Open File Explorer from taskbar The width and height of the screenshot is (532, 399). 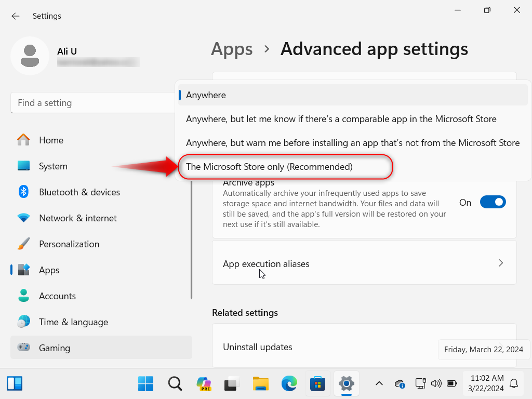[x=261, y=384]
